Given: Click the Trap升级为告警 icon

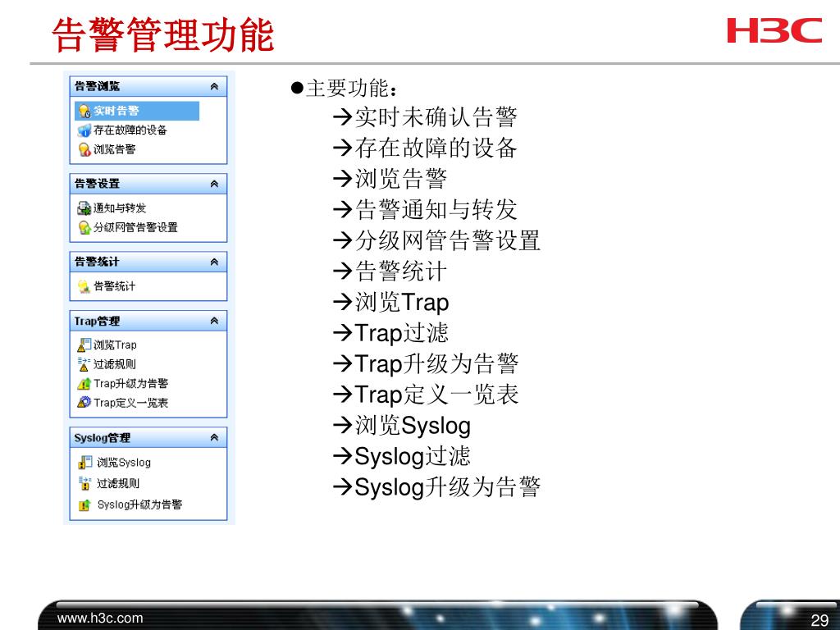Looking at the screenshot, I should (84, 384).
